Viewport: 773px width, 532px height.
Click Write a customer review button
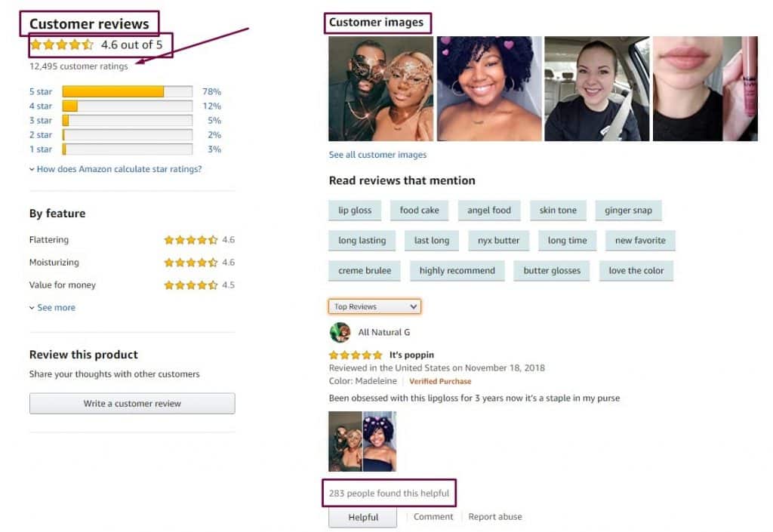pyautogui.click(x=132, y=404)
